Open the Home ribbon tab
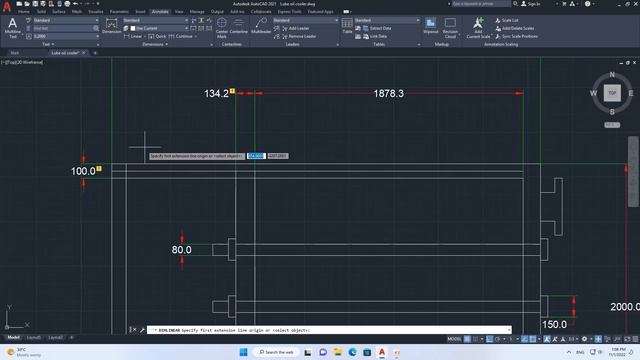The height and width of the screenshot is (360, 640). [x=23, y=12]
